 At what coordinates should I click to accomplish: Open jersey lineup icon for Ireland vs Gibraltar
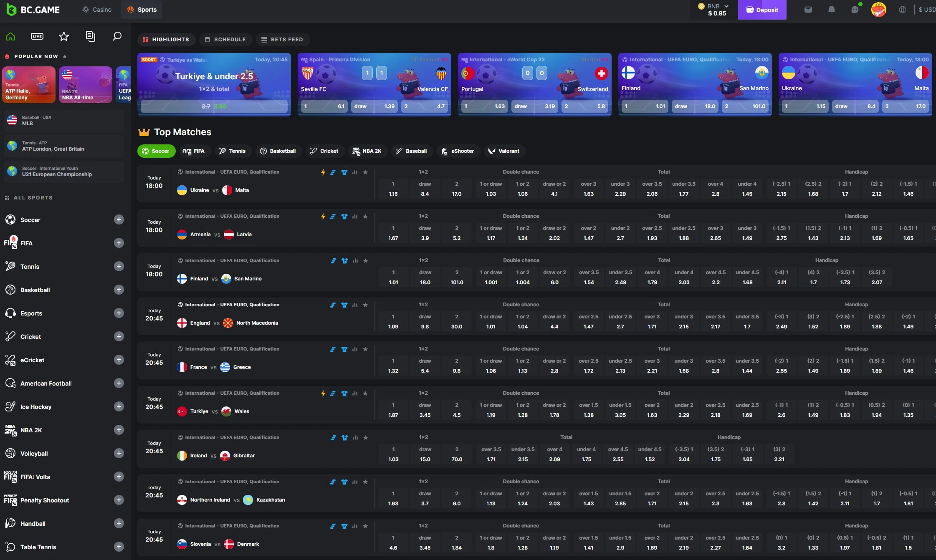coord(345,437)
